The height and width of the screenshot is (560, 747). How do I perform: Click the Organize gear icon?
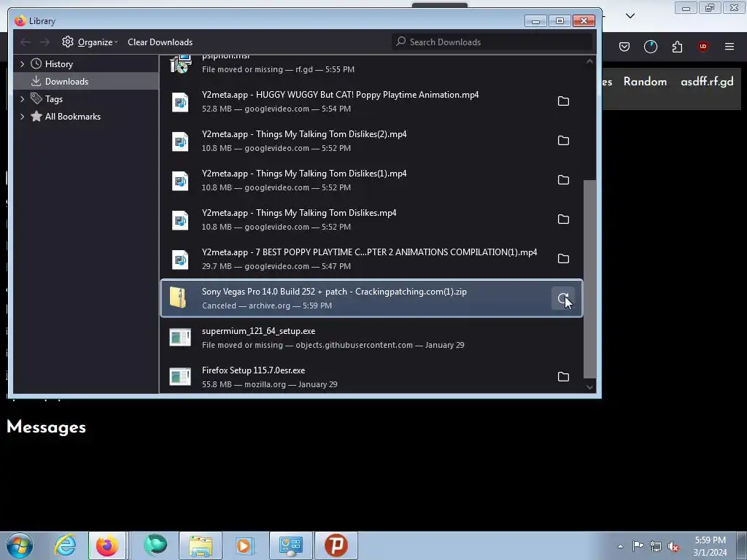(68, 42)
